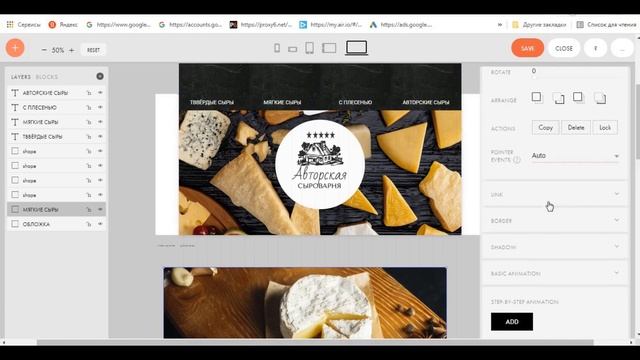Image resolution: width=640 pixels, height=360 pixels.
Task: Zoom in with the plus icon
Action: (71, 50)
